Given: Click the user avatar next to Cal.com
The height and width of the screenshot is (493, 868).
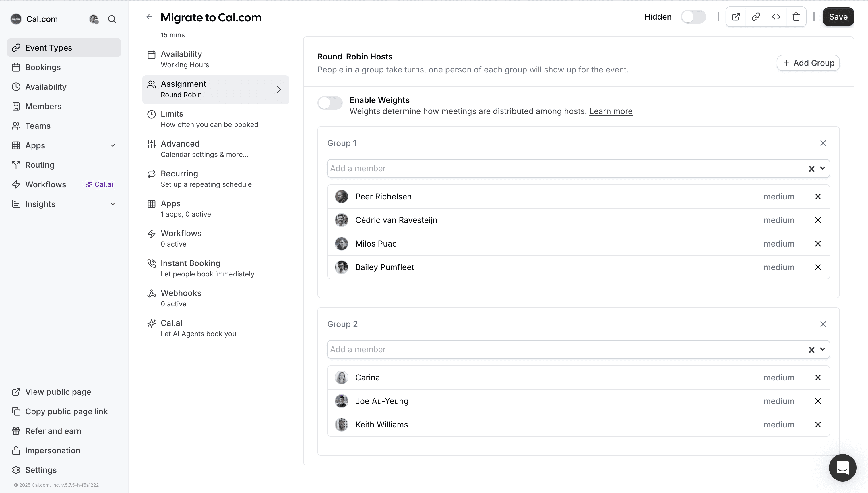Looking at the screenshot, I should (94, 19).
